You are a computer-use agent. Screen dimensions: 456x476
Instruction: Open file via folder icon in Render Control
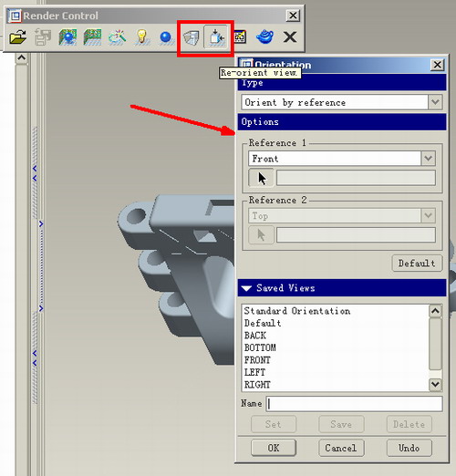click(18, 37)
